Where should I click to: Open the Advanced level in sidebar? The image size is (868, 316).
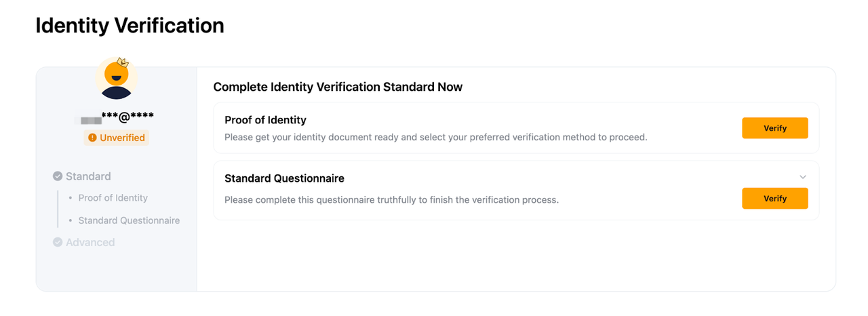click(90, 242)
